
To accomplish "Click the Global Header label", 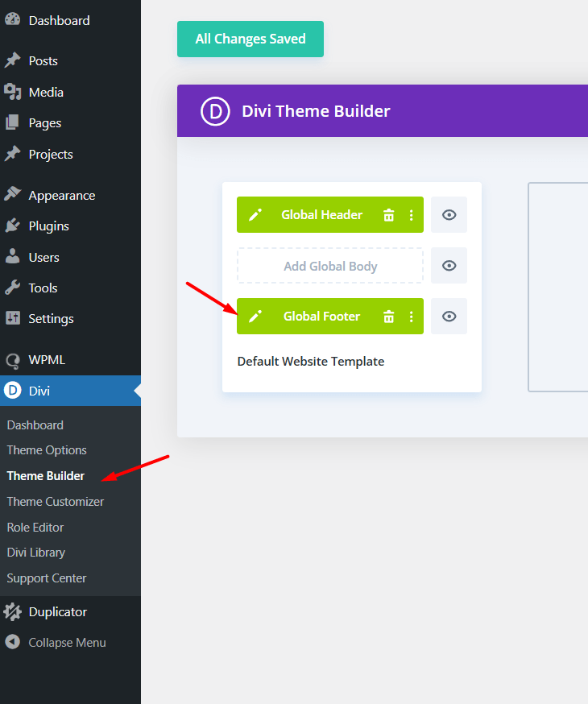I will [x=322, y=215].
